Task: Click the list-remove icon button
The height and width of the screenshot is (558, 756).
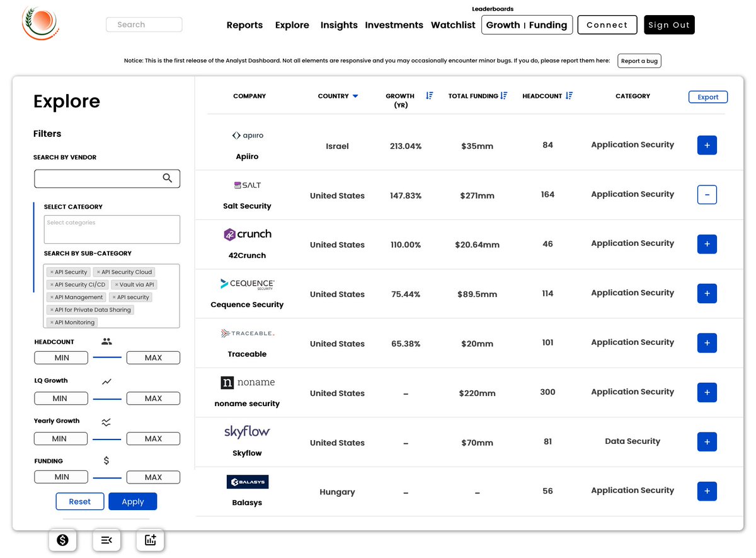Action: coord(106,540)
